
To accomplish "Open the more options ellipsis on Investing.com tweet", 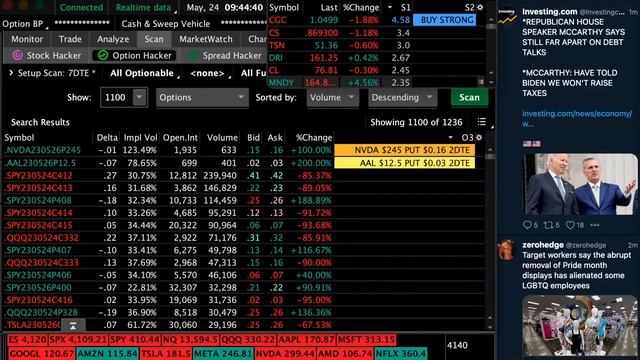I will pos(595,225).
